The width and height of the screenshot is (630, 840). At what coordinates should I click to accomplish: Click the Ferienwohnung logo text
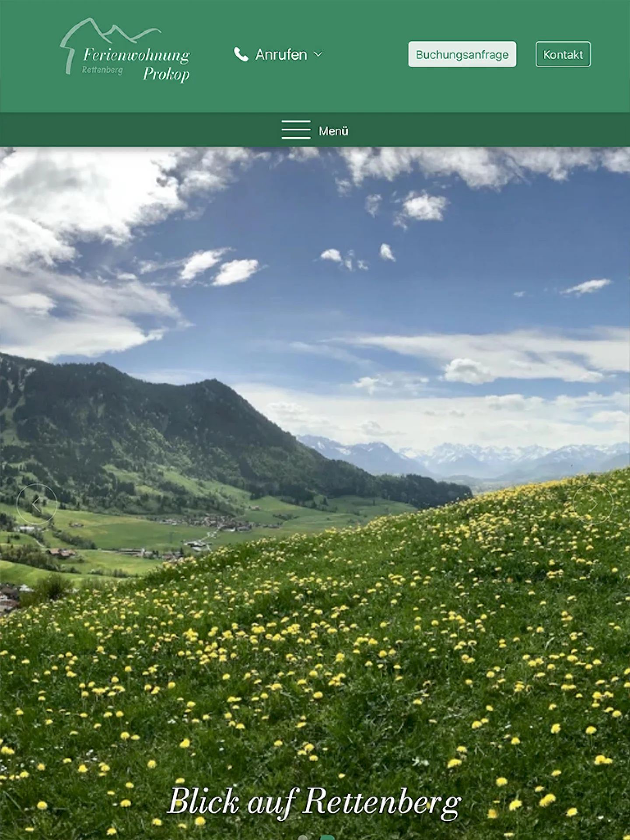point(136,55)
